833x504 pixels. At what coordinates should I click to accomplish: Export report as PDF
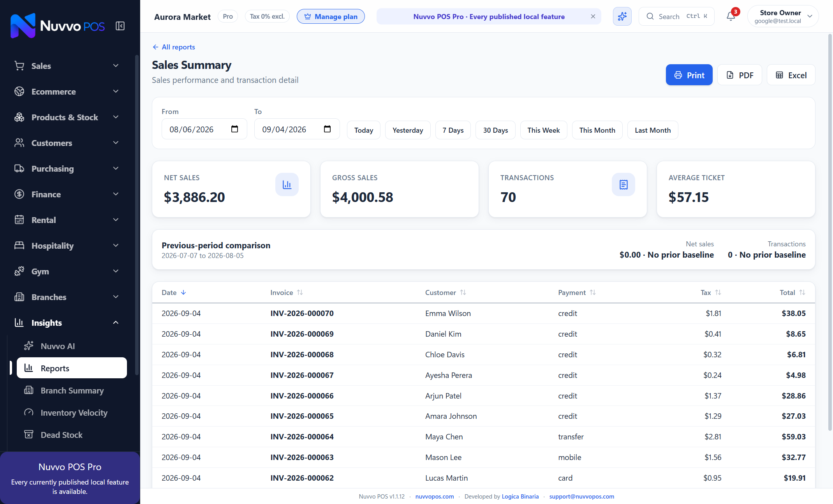pos(740,75)
